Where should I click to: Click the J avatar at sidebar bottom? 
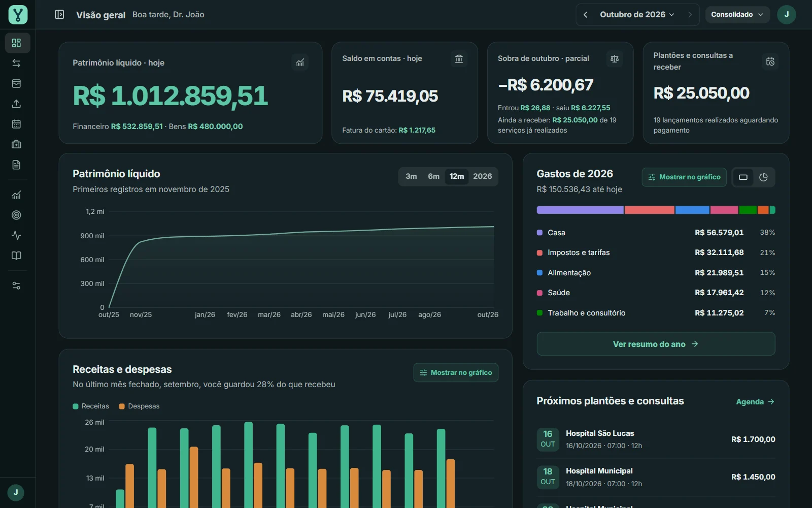tap(16, 492)
